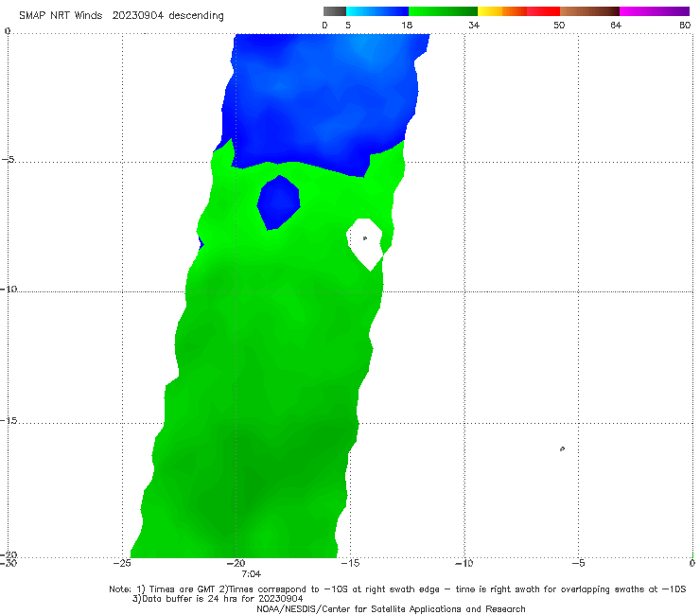Click the small island marker east of swath
700x615 pixels.
[562, 448]
